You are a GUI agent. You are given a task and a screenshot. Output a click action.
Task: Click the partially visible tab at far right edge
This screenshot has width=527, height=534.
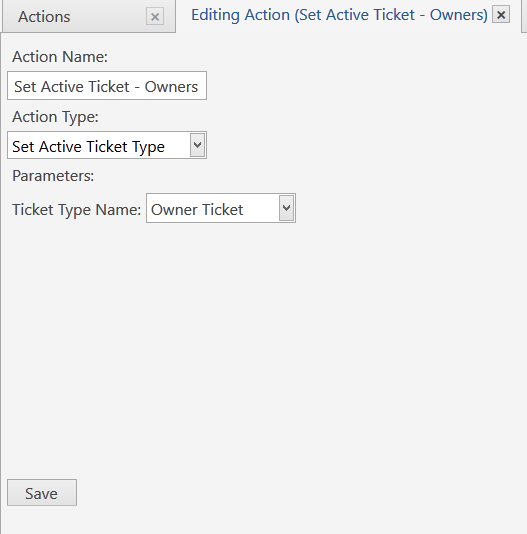point(524,16)
